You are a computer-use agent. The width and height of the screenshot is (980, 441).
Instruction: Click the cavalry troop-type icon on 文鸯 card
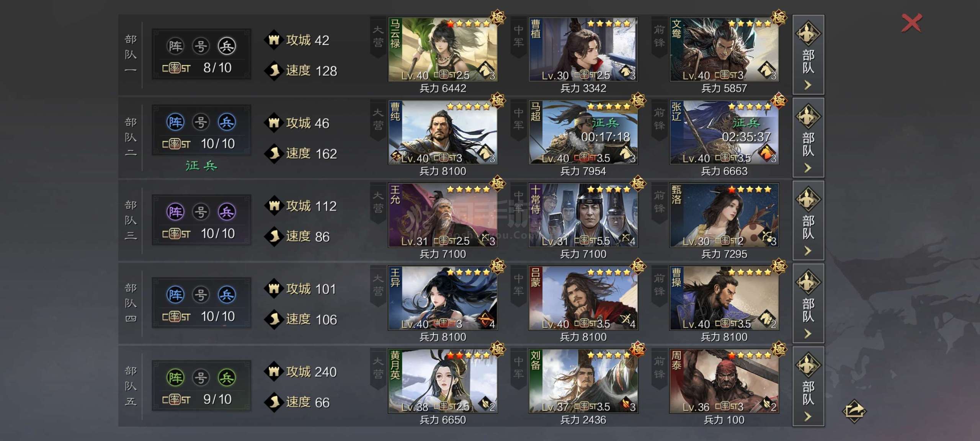click(766, 70)
